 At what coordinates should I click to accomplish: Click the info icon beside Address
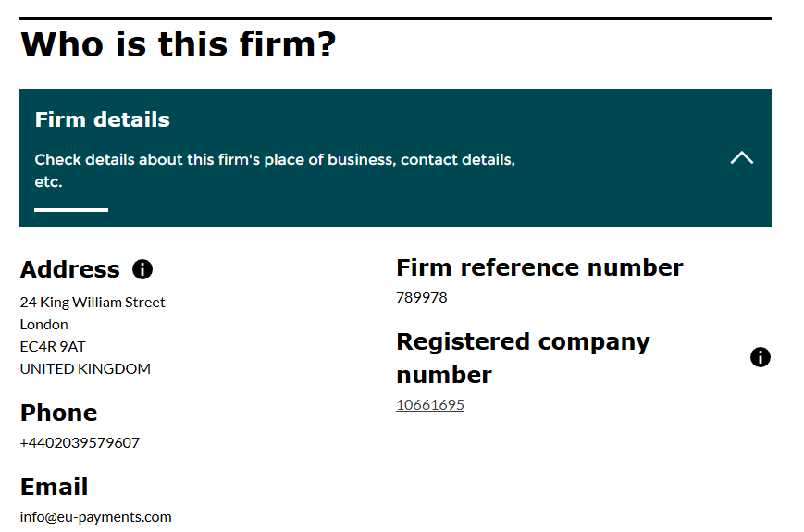click(x=142, y=269)
